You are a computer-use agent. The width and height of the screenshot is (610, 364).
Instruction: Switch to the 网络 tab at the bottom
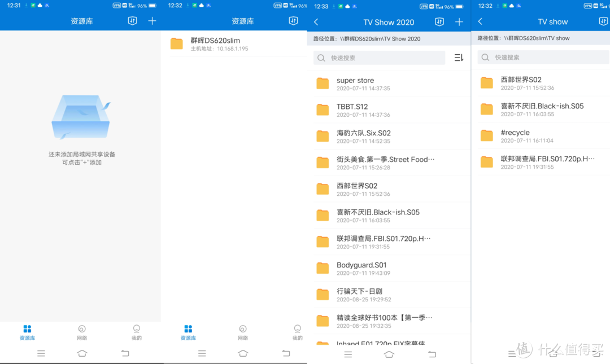coord(82,333)
